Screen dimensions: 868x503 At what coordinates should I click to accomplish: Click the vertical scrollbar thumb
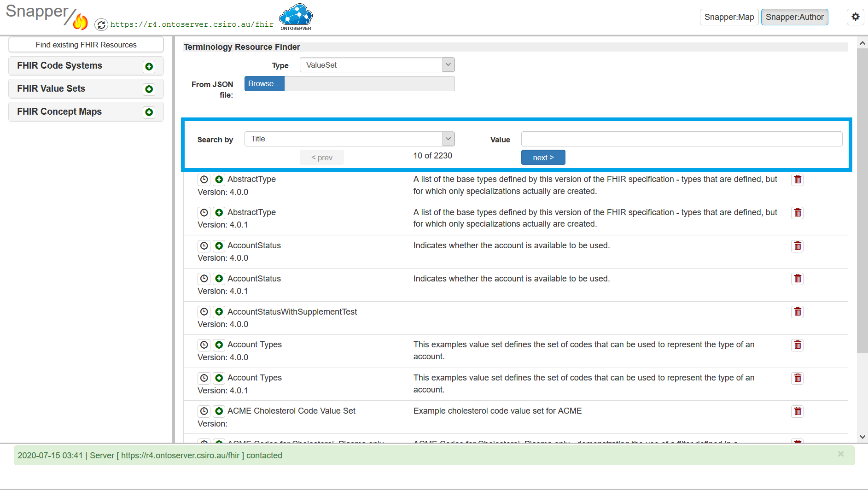862,200
